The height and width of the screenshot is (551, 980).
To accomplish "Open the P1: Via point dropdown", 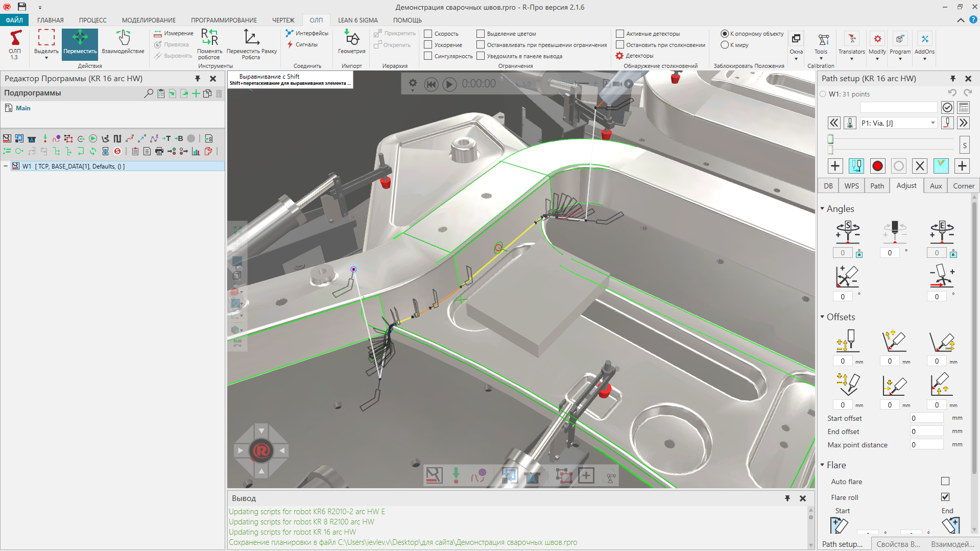I will pos(933,123).
